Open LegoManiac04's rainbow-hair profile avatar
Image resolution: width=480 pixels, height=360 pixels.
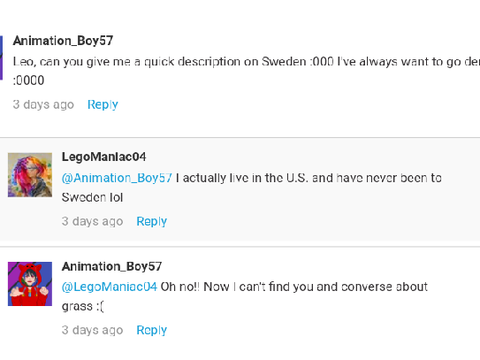coord(30,175)
